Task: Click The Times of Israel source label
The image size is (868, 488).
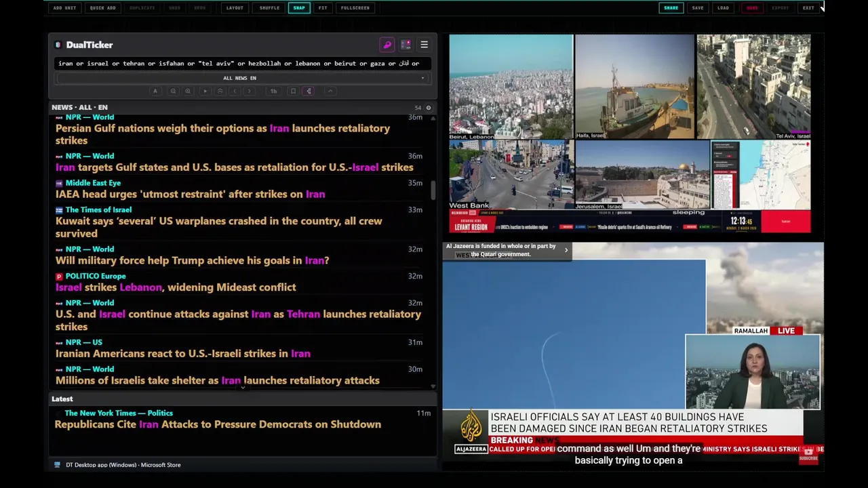Action: [98, 210]
